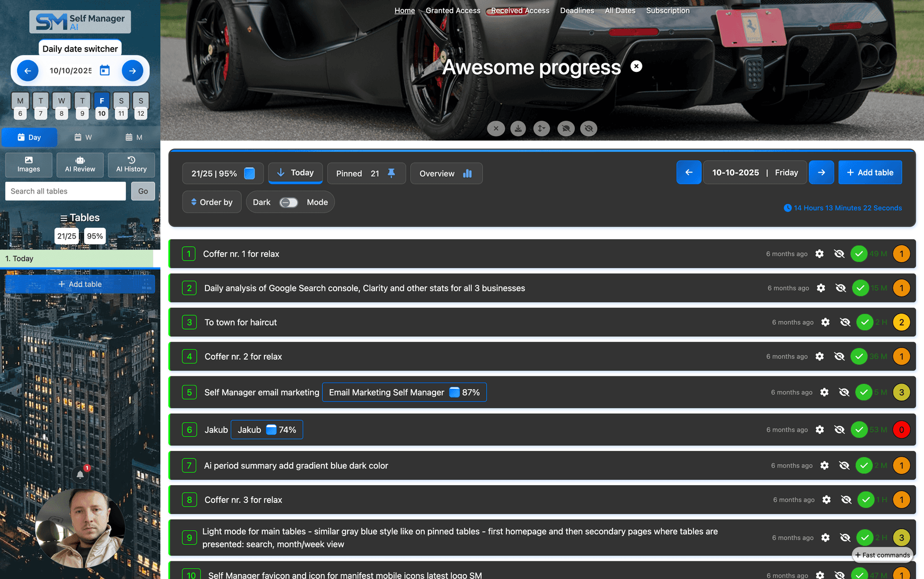The width and height of the screenshot is (924, 579).
Task: Expand Fast commands
Action: click(x=882, y=555)
